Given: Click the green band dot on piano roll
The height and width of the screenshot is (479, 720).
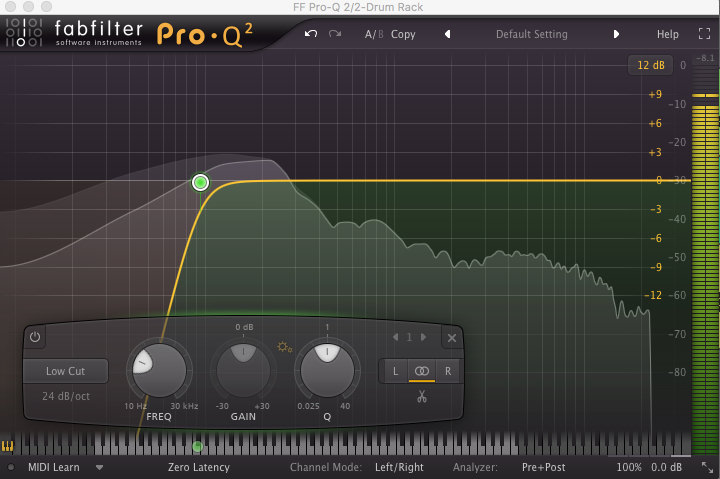Looking at the screenshot, I should point(197,446).
